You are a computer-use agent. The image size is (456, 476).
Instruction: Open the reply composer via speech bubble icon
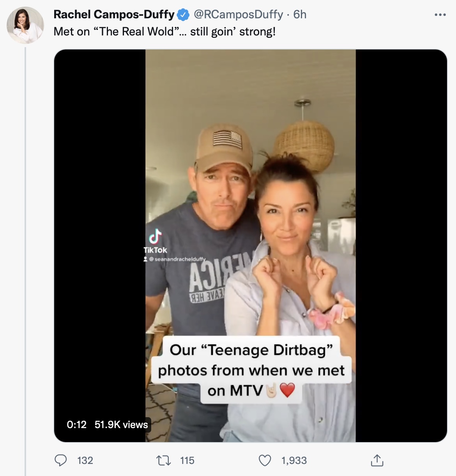pos(60,461)
